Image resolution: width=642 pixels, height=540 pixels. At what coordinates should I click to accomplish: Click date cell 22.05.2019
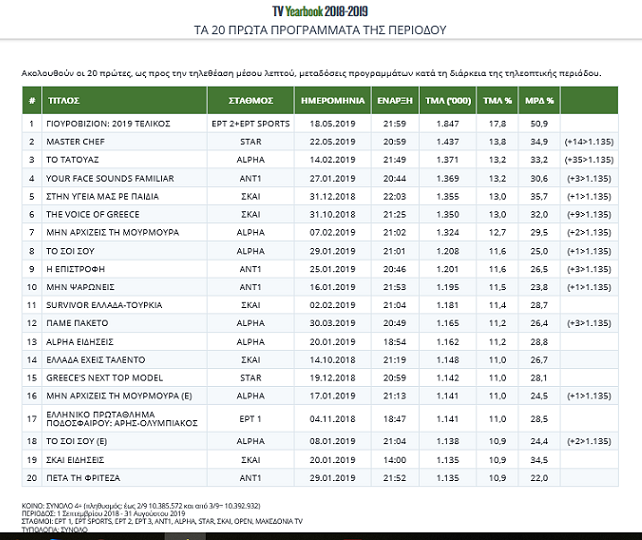(332, 142)
